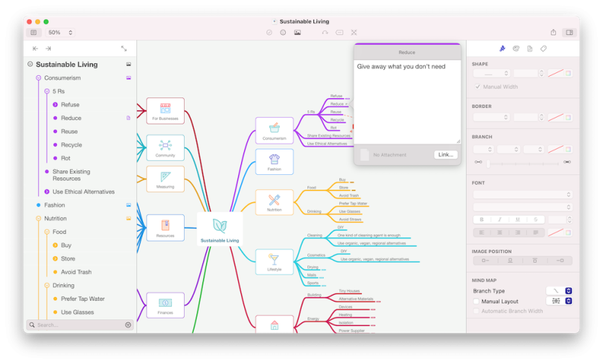Select the Measuring node on canvas
The height and width of the screenshot is (364, 603).
165,179
